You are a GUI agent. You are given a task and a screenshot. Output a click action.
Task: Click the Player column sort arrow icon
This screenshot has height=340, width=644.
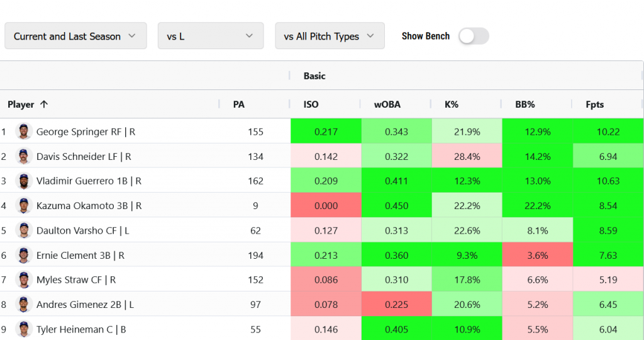tap(43, 105)
